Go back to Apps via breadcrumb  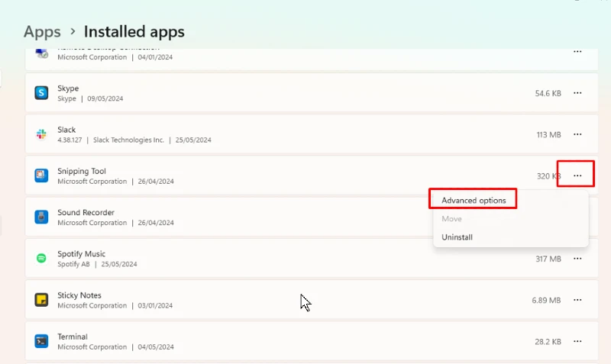[42, 32]
